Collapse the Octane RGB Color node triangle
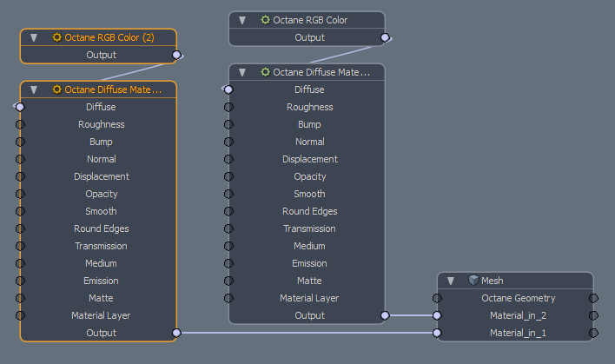 pos(242,20)
